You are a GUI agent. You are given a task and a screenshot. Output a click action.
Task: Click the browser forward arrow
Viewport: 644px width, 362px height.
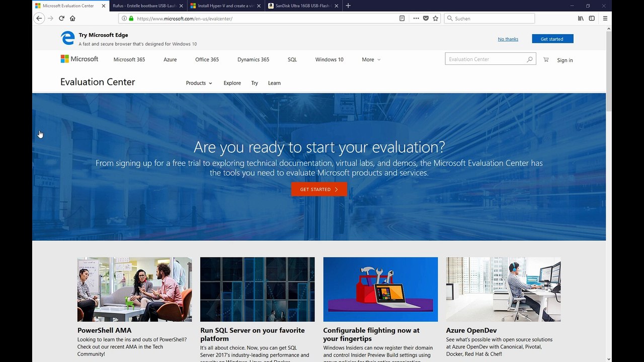click(x=50, y=18)
